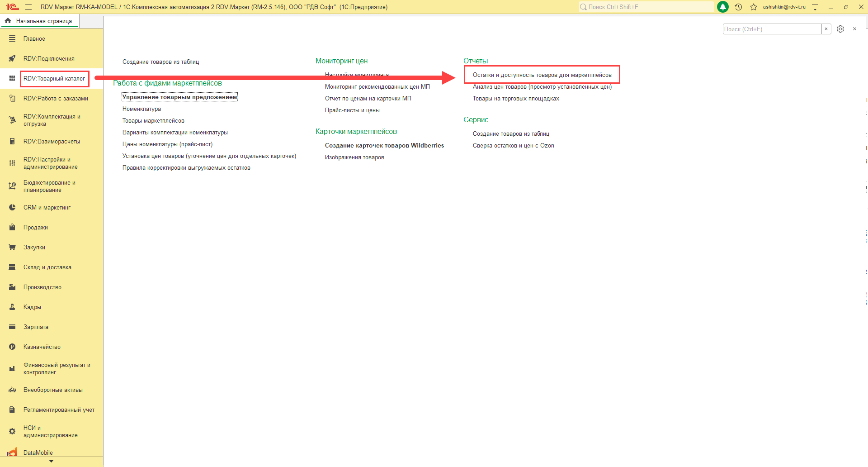Open Варианты комплектации номенклатуры
Viewport: 868px width, 467px height.
[175, 133]
